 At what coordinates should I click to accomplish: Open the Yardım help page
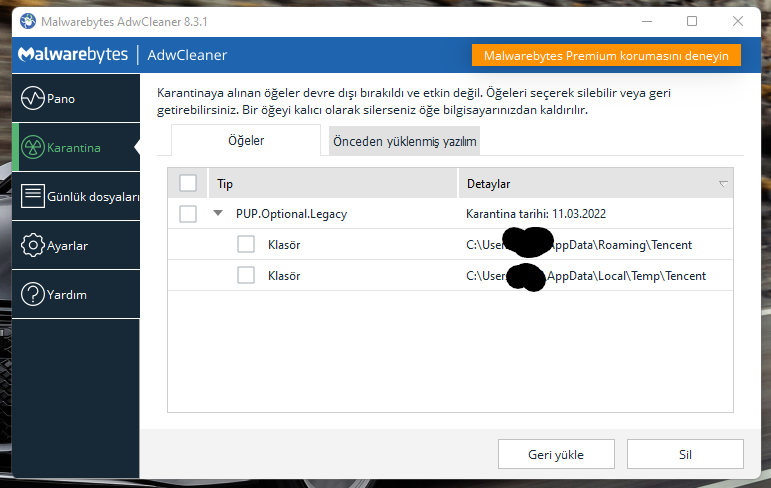[76, 294]
